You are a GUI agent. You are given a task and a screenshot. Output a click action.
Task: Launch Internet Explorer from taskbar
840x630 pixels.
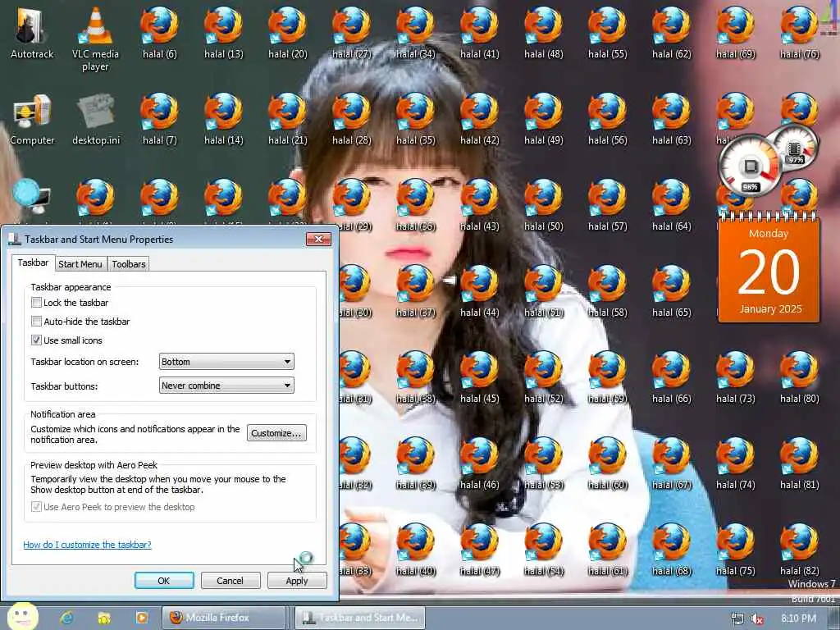coord(66,618)
